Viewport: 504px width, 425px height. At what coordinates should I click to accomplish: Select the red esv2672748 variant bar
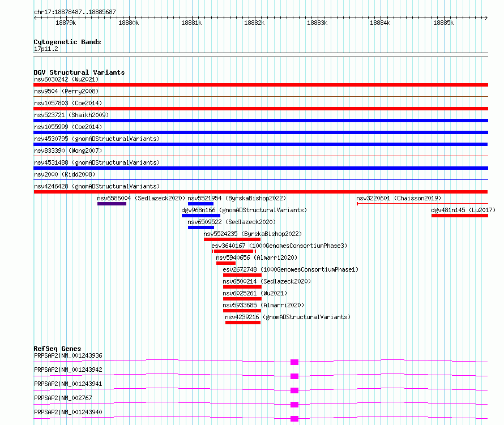click(x=242, y=275)
